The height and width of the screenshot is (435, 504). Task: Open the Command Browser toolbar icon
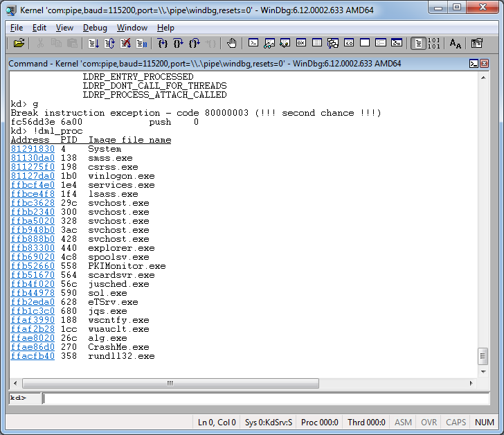(397, 43)
